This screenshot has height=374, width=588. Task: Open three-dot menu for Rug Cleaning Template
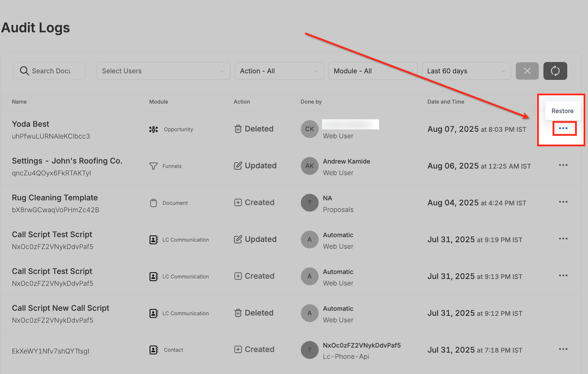click(x=563, y=202)
